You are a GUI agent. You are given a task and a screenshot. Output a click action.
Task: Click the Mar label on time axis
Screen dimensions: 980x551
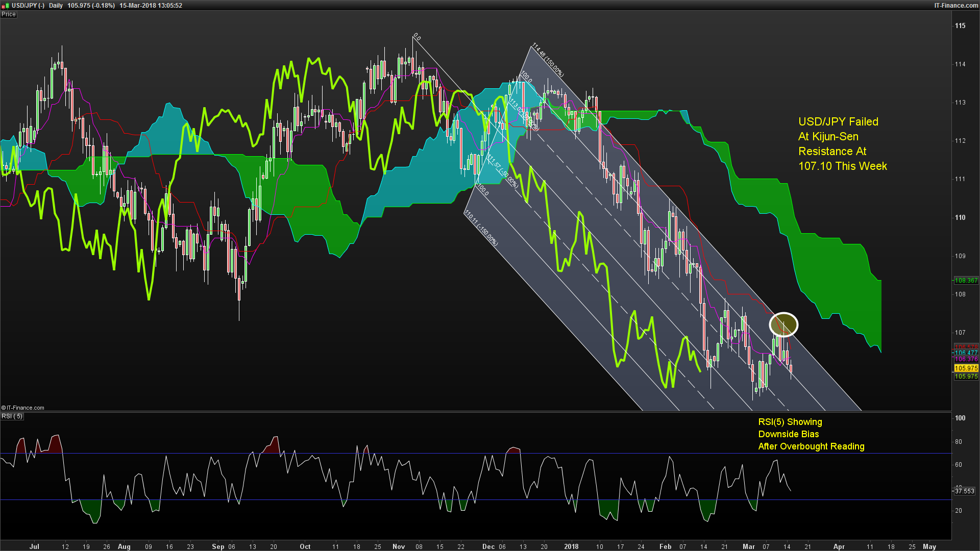(748, 546)
